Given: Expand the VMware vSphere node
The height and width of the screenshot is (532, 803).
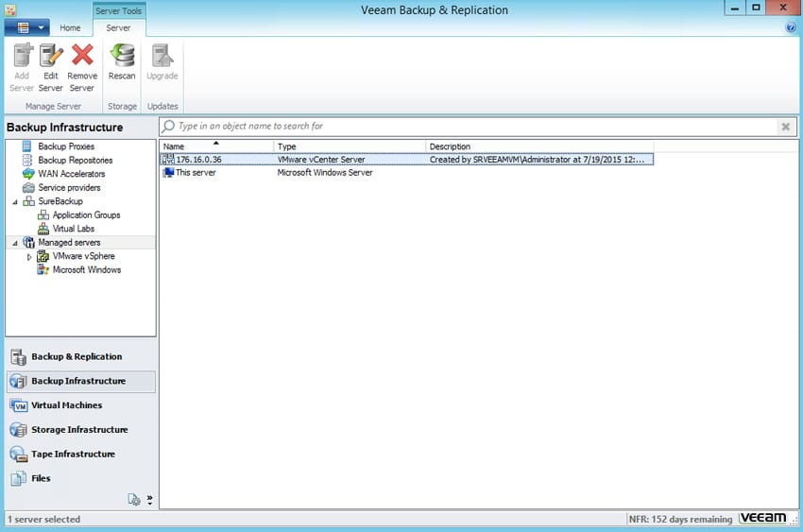Looking at the screenshot, I should click(29, 256).
